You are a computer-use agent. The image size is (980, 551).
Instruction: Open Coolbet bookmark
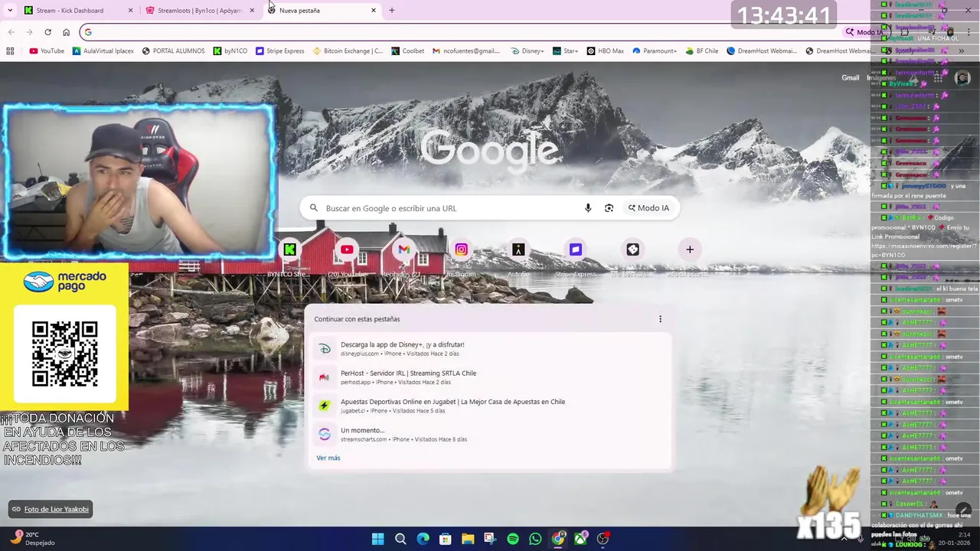tap(407, 51)
